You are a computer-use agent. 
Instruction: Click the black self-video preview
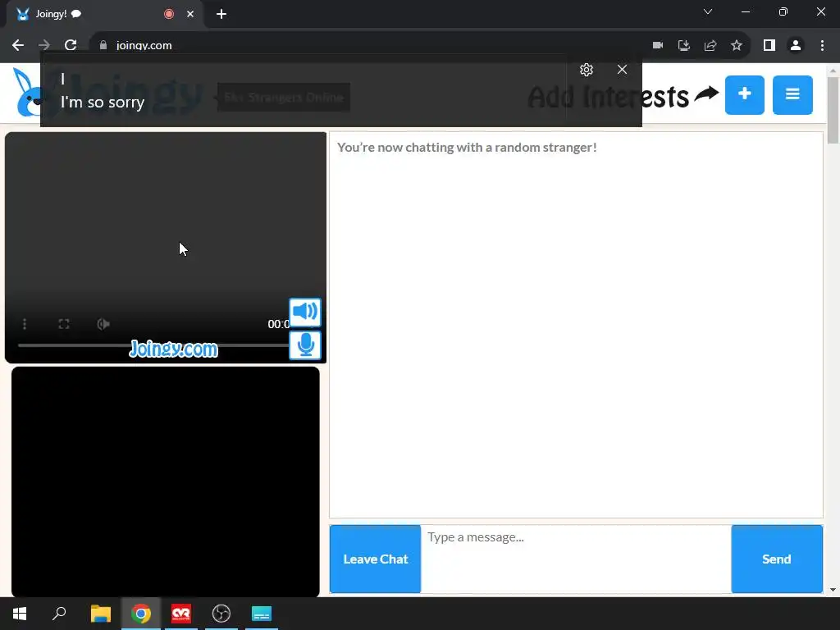(166, 482)
